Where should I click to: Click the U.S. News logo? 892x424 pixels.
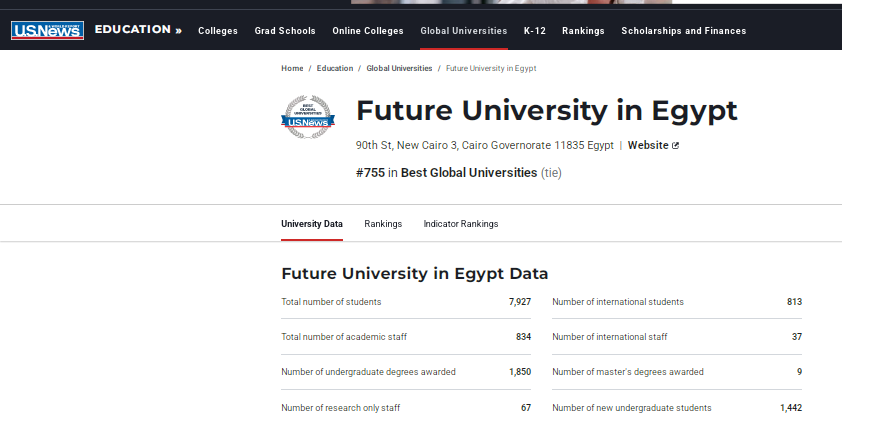[x=47, y=30]
